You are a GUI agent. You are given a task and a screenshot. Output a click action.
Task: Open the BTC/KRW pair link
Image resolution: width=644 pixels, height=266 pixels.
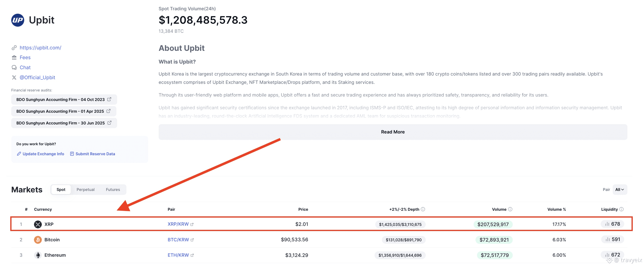point(178,240)
